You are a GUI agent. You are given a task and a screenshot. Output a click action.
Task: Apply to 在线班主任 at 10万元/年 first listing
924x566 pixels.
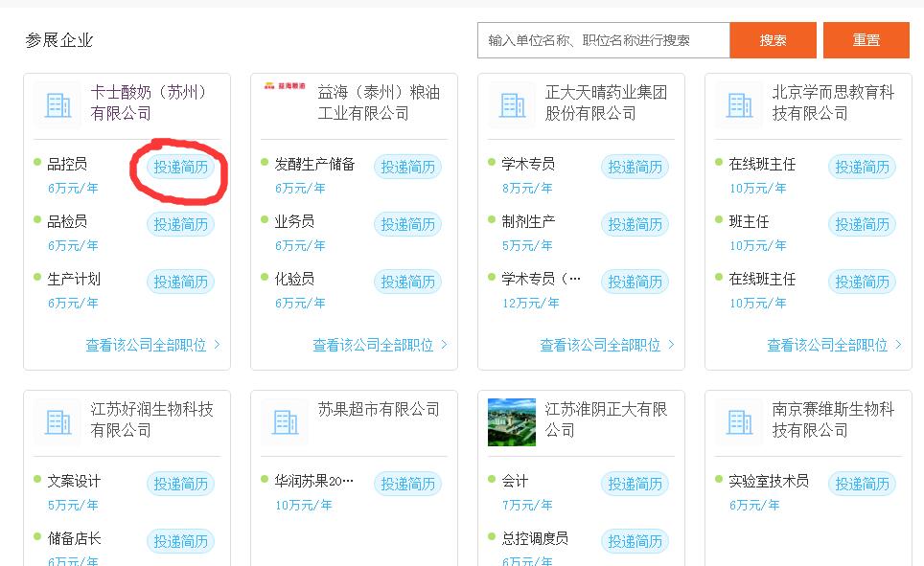[x=862, y=167]
